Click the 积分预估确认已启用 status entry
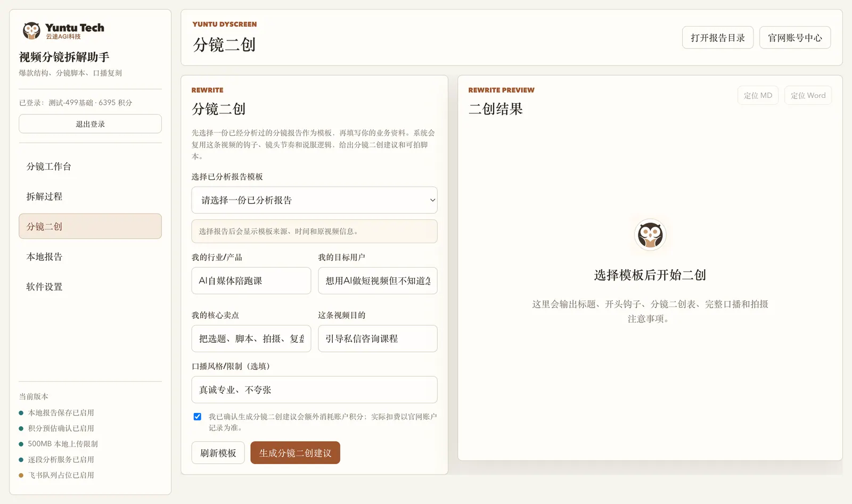Image resolution: width=852 pixels, height=504 pixels. pos(61,428)
